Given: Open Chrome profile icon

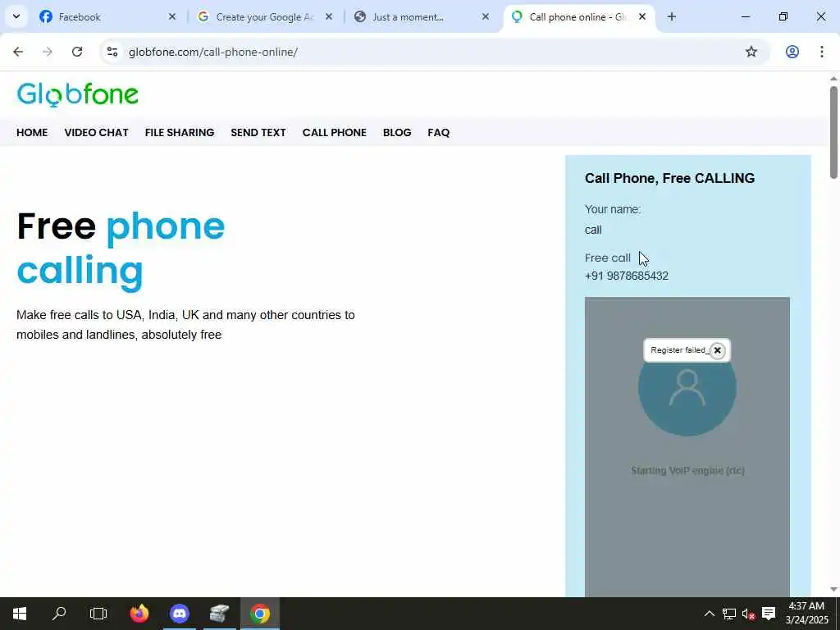Looking at the screenshot, I should pos(792,52).
